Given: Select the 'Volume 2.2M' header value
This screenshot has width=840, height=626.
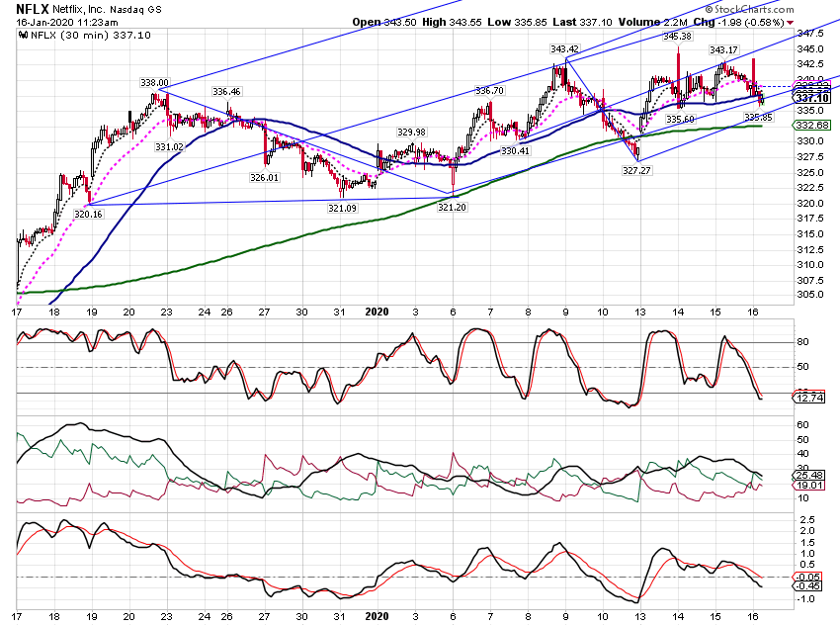Looking at the screenshot, I should [652, 23].
